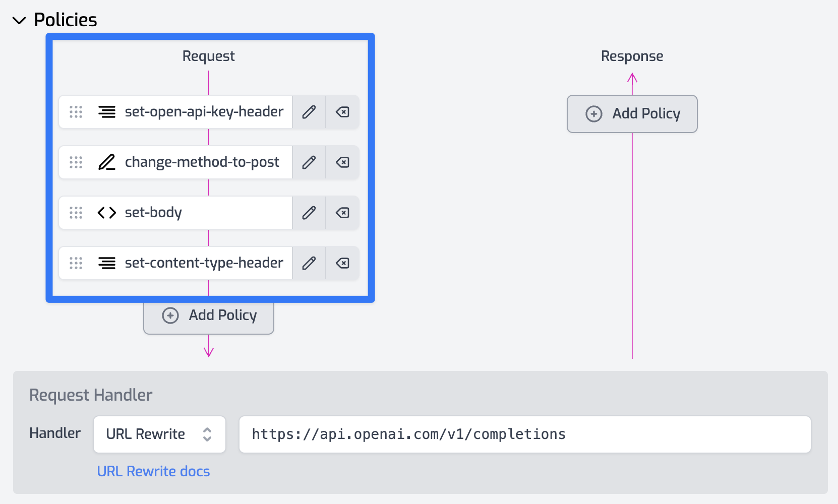Remove the set-content-type-header policy
838x504 pixels.
pyautogui.click(x=342, y=263)
